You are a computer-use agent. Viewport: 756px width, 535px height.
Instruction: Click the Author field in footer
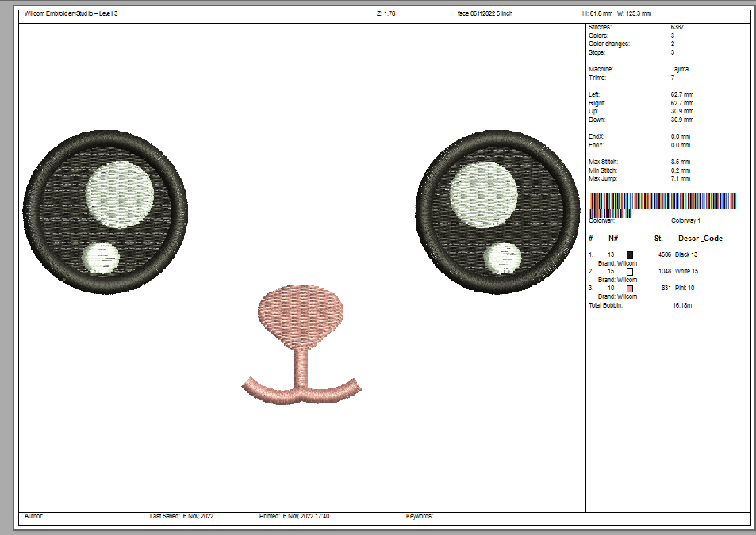[x=34, y=516]
